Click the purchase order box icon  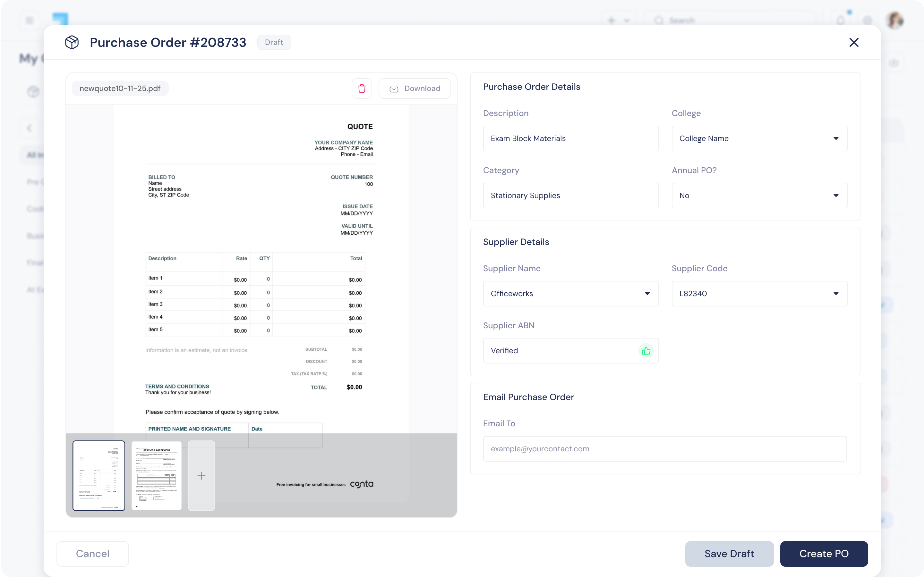coord(72,42)
